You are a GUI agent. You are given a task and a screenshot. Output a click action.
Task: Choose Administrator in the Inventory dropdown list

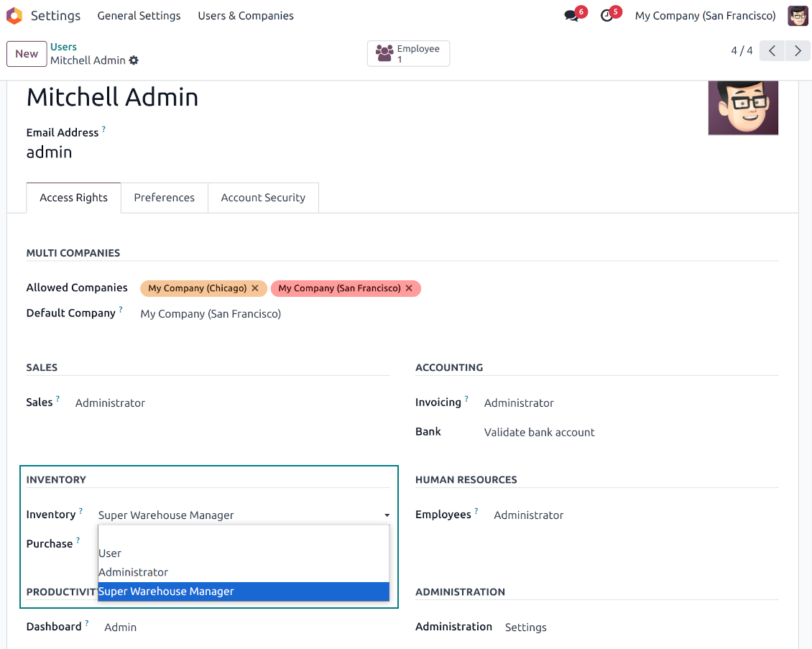click(x=134, y=572)
